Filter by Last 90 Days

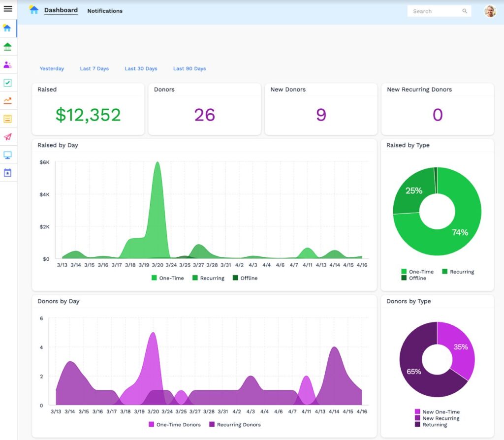coord(189,68)
